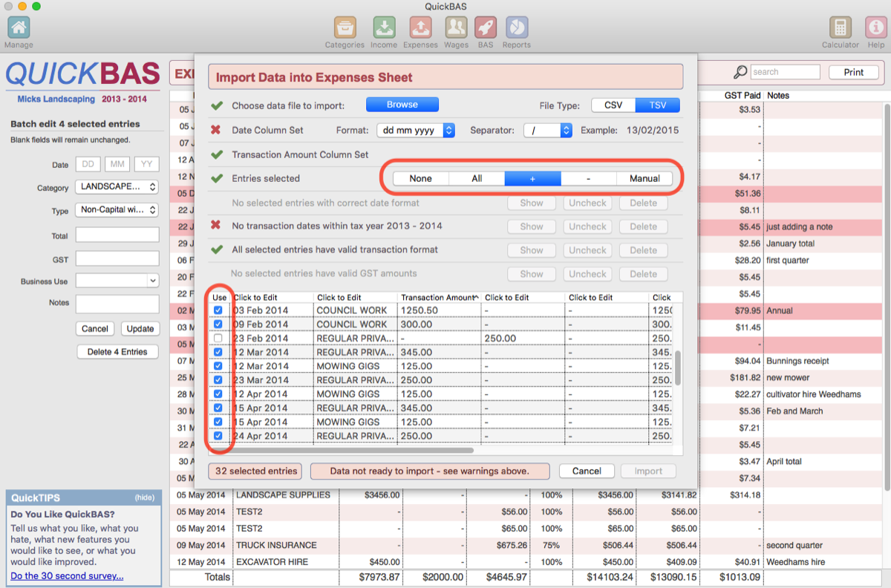Uncheck the 24 Apr 2014 Use checkbox
This screenshot has height=588, width=891.
(x=218, y=436)
